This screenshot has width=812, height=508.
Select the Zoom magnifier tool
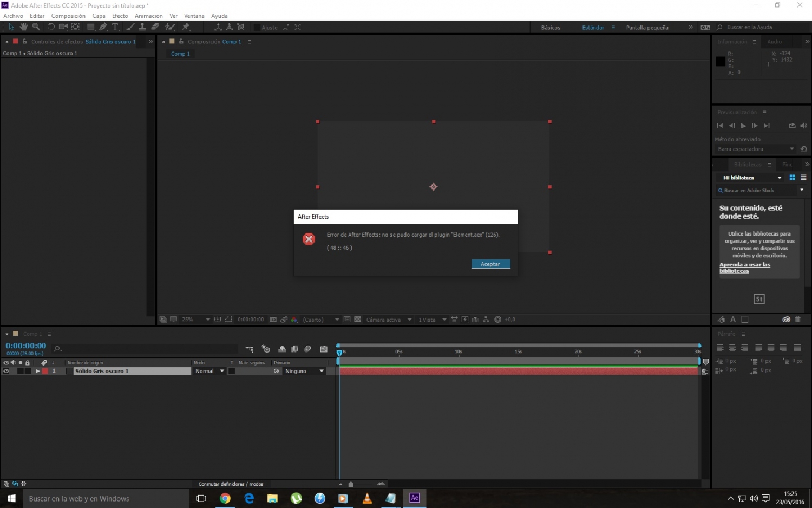point(36,27)
